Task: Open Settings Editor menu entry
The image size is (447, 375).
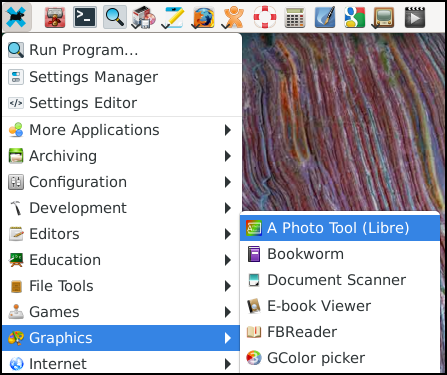Action: click(122, 103)
